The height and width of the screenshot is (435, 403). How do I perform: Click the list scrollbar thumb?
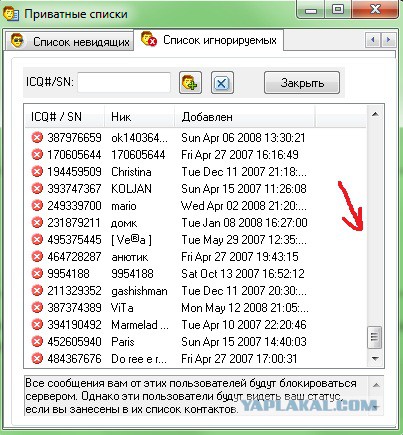(375, 337)
